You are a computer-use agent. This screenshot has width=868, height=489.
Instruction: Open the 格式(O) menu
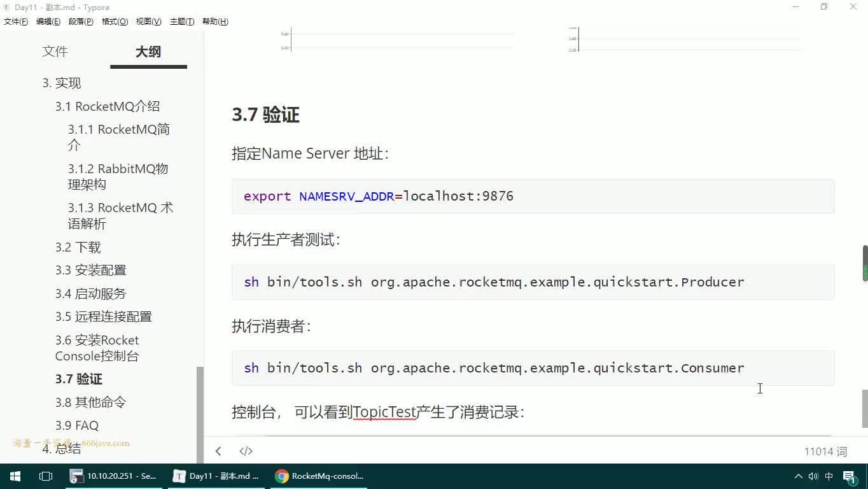click(115, 22)
